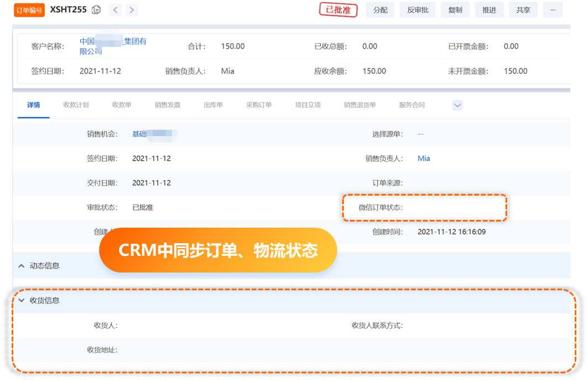Open the Mia sales owner link
The image size is (588, 380).
tap(424, 158)
